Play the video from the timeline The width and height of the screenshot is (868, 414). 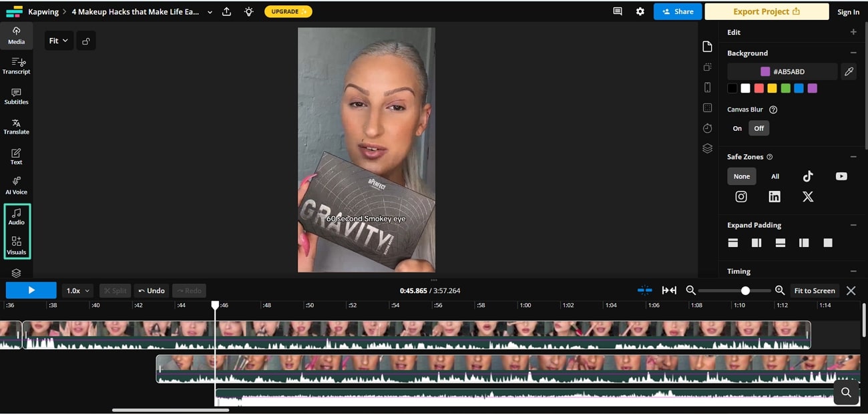click(31, 290)
